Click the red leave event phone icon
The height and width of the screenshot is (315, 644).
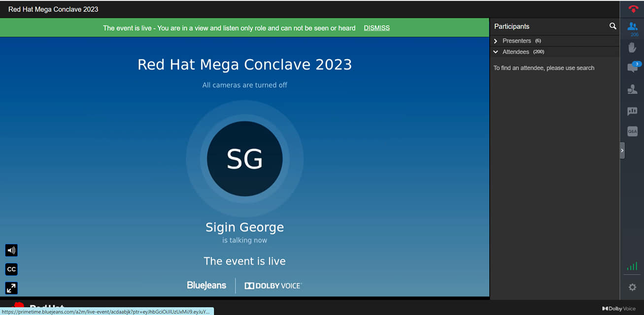633,9
